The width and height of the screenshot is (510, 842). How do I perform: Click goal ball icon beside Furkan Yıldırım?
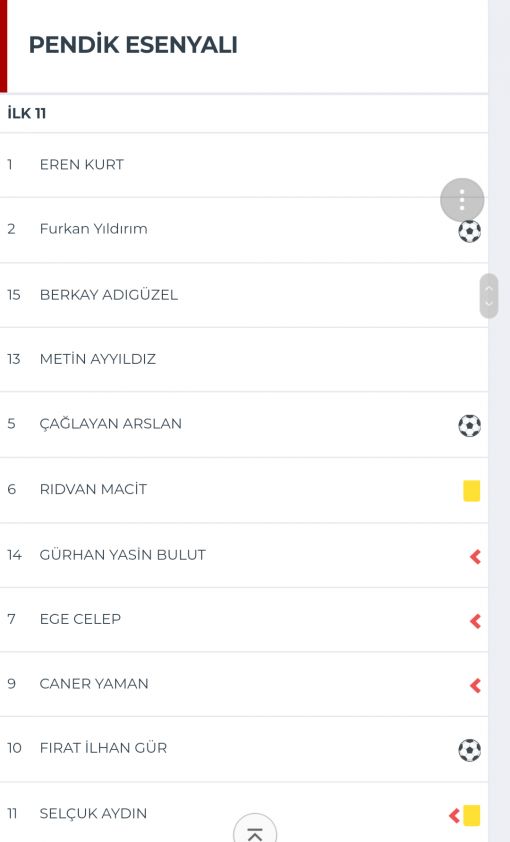click(469, 231)
